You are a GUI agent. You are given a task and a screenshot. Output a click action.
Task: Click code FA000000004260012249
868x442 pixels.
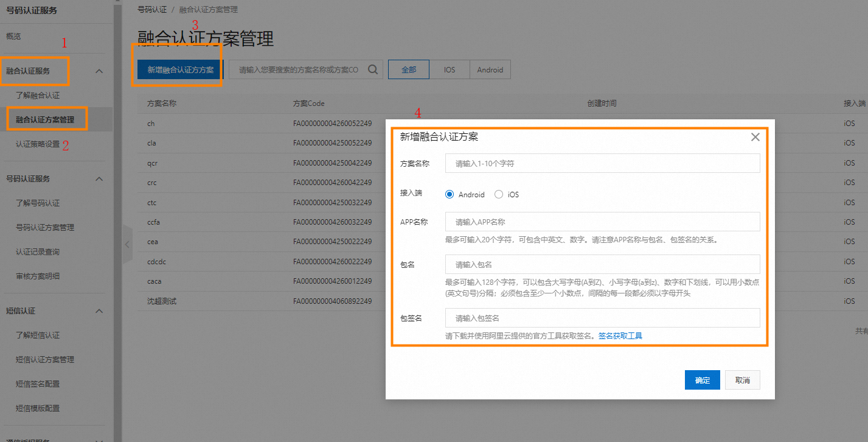tap(332, 281)
